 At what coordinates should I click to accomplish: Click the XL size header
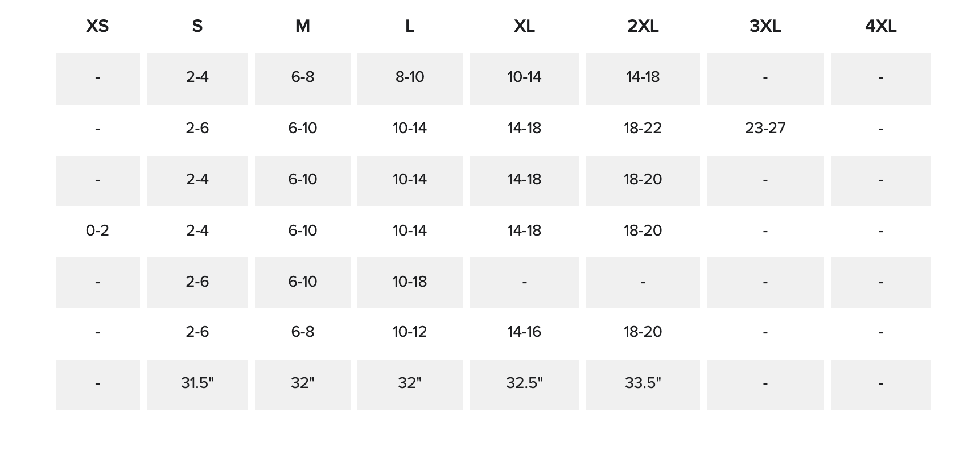(524, 26)
